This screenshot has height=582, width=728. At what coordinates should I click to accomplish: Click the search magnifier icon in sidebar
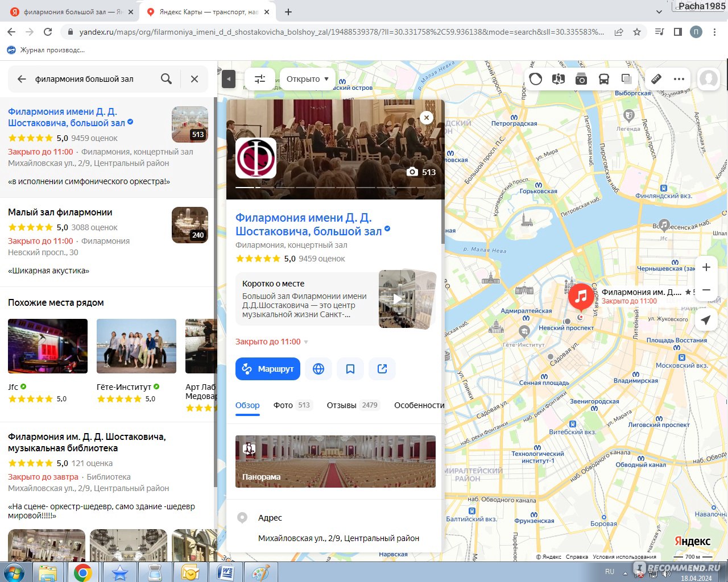166,79
